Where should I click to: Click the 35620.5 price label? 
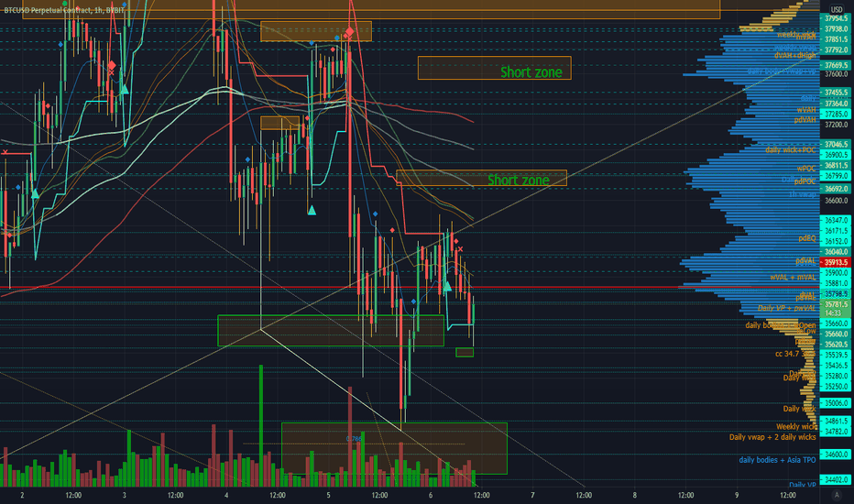(x=836, y=345)
